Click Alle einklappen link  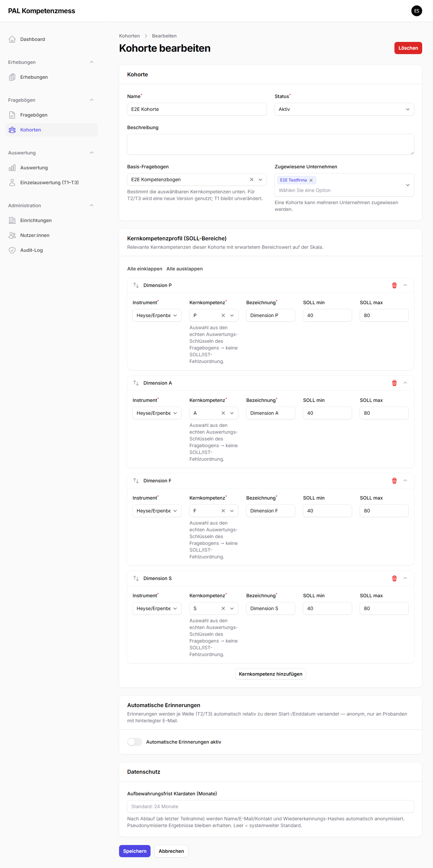145,269
